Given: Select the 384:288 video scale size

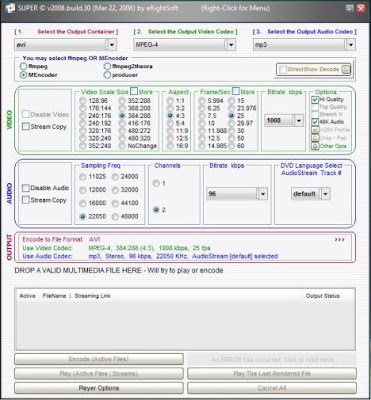Looking at the screenshot, I should (122, 116).
